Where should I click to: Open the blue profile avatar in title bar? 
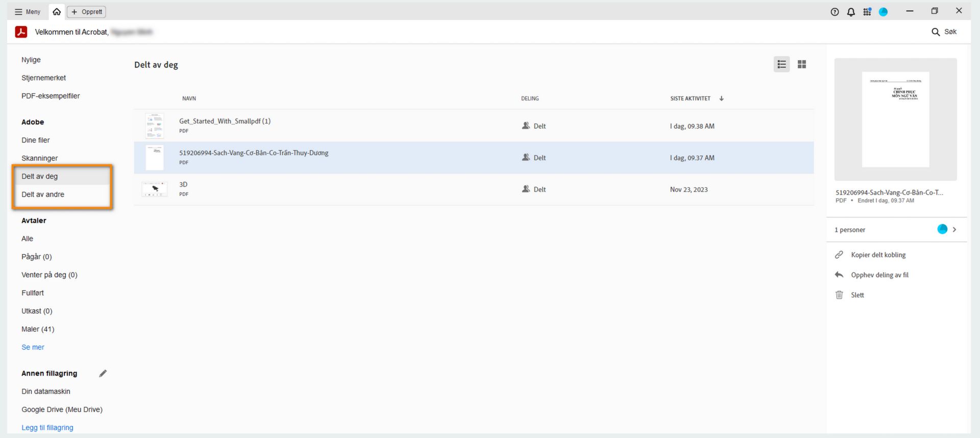(x=884, y=12)
